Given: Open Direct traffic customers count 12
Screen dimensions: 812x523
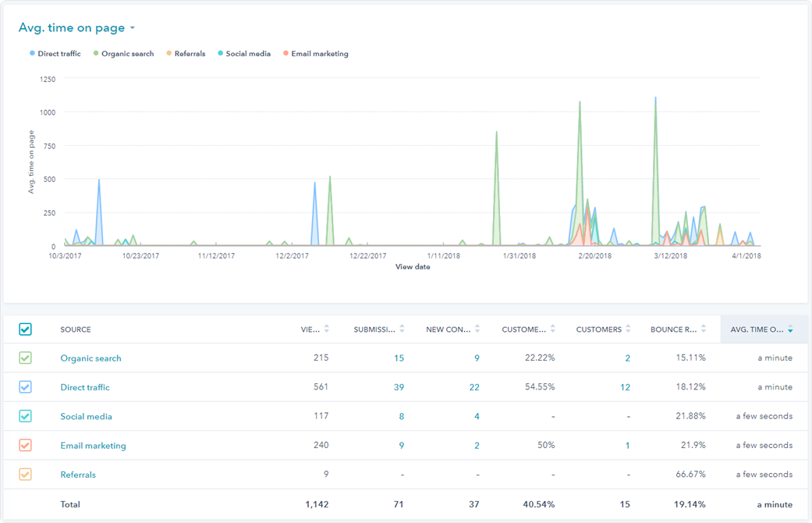Looking at the screenshot, I should (x=625, y=387).
